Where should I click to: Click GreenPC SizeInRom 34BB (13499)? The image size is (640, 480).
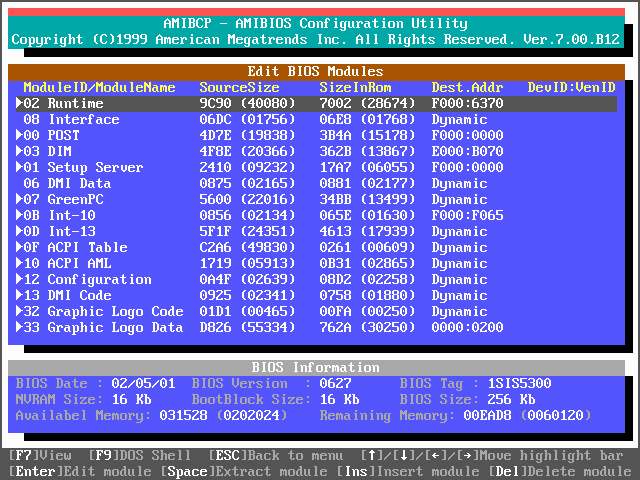(367, 199)
